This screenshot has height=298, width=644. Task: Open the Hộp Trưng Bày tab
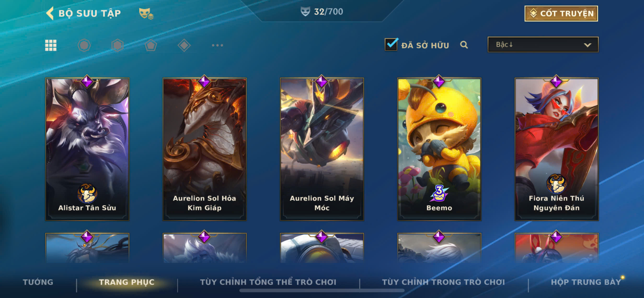[586, 282]
